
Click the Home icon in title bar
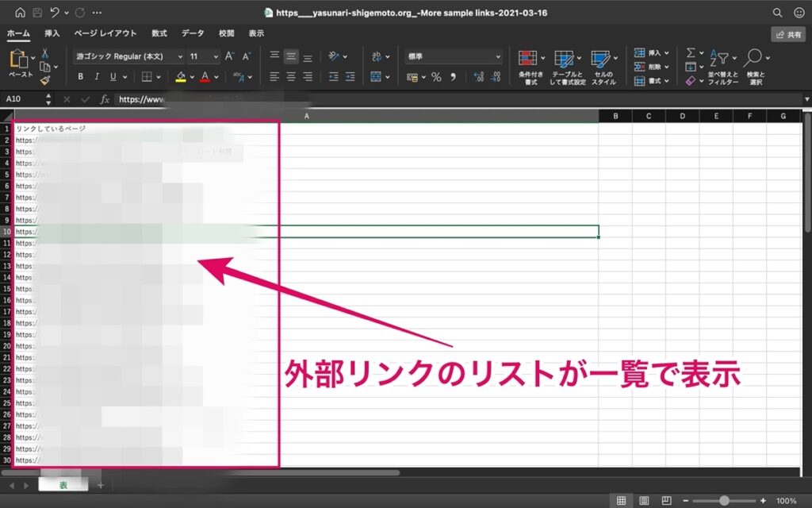click(x=20, y=13)
